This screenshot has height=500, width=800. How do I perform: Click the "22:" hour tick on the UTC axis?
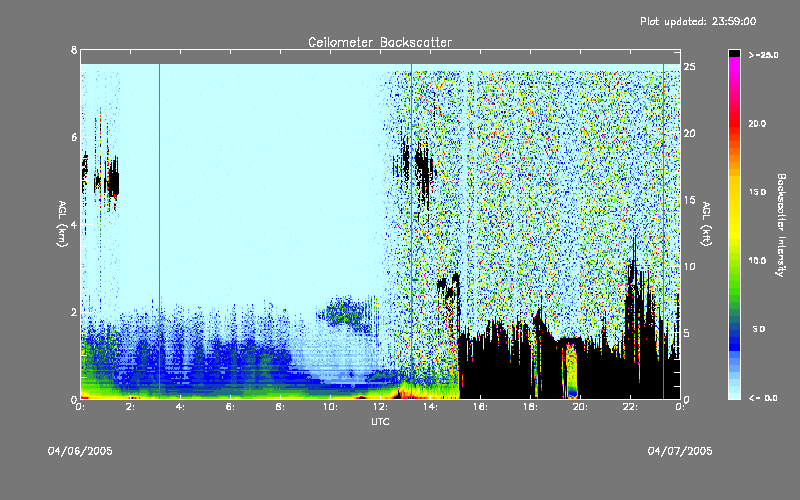(630, 407)
